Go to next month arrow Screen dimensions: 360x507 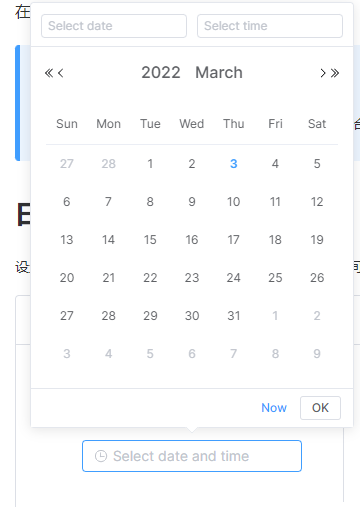pos(323,73)
